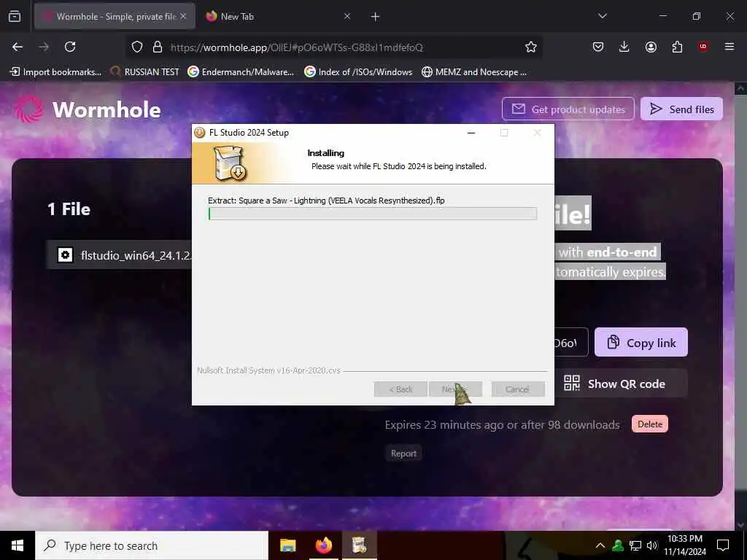Viewport: 747px width, 560px height.
Task: Bookmark this page with star icon
Action: coord(531,47)
